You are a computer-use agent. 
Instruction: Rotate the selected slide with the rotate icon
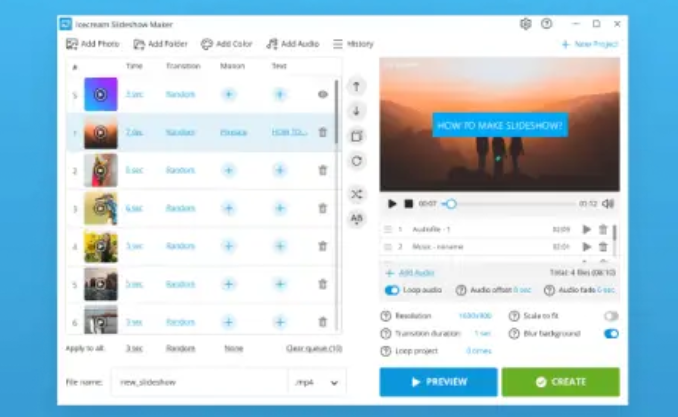[x=356, y=161]
